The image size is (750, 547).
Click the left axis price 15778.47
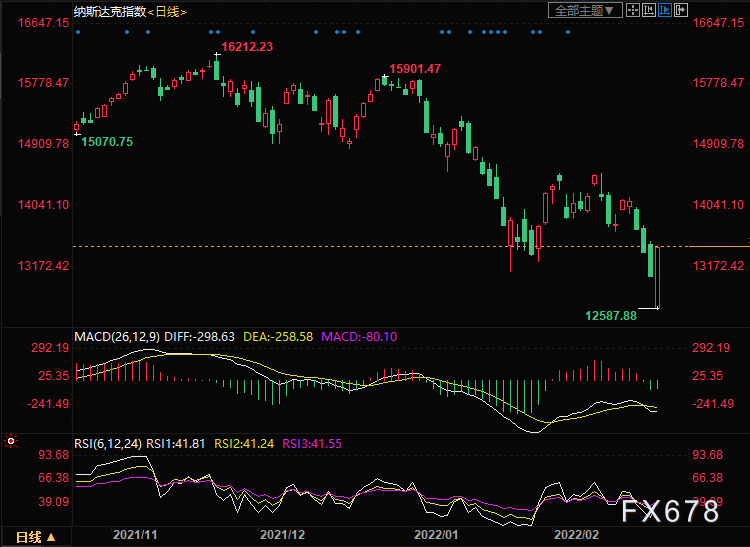(44, 83)
